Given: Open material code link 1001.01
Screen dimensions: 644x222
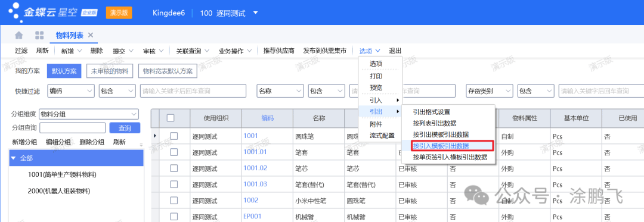Looking at the screenshot, I should tap(255, 152).
